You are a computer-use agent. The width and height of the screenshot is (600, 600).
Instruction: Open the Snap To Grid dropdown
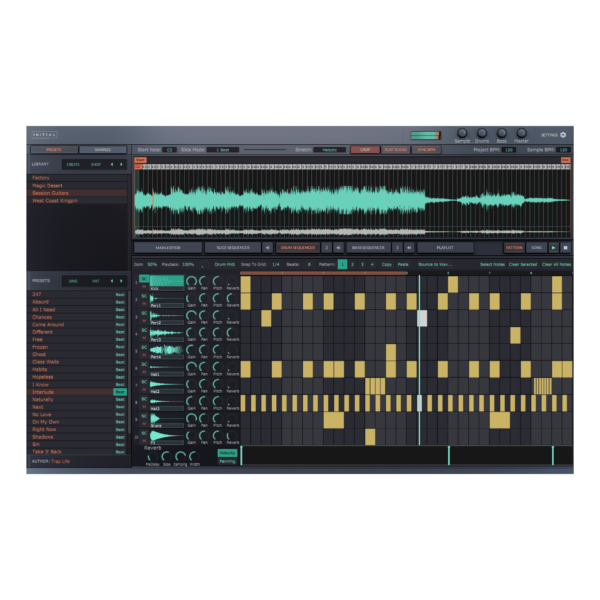click(x=276, y=264)
